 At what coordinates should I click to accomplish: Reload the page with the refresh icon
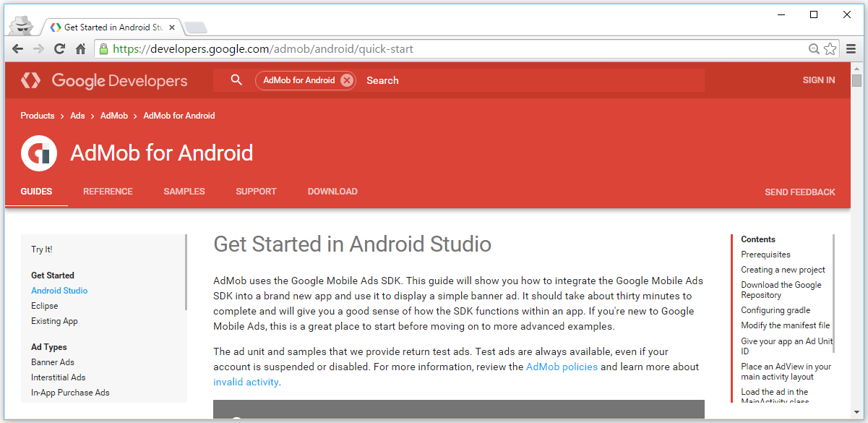pyautogui.click(x=60, y=49)
